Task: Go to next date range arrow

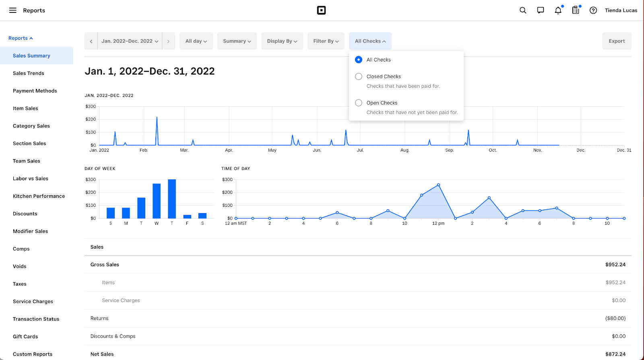Action: tap(168, 41)
